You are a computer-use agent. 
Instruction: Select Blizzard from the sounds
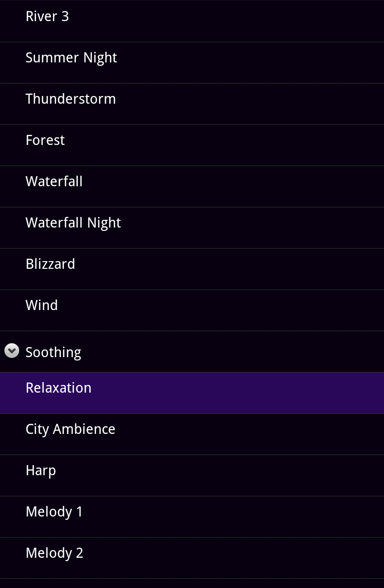[50, 264]
